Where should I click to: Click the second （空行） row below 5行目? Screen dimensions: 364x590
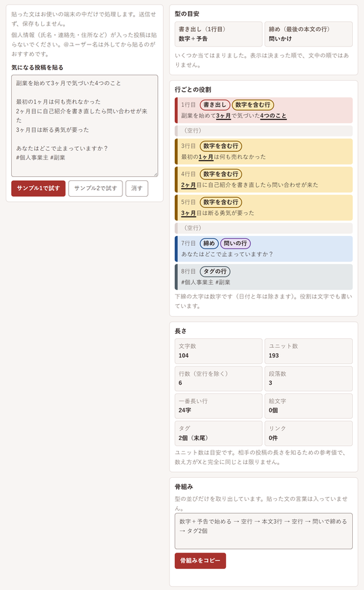click(x=264, y=228)
